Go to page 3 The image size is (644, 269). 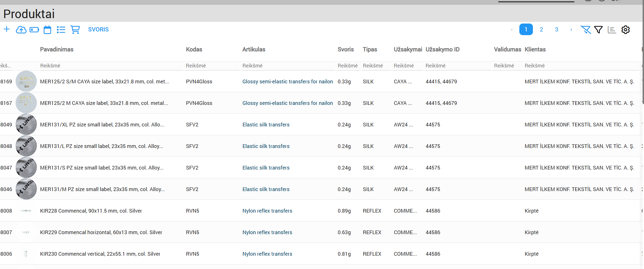pyautogui.click(x=556, y=29)
